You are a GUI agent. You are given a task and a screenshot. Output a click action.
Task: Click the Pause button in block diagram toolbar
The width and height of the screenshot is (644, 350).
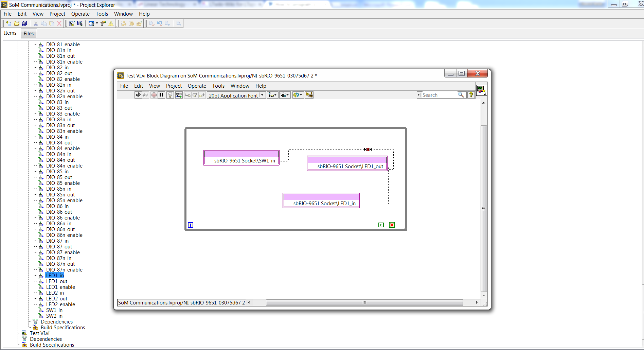pos(161,95)
